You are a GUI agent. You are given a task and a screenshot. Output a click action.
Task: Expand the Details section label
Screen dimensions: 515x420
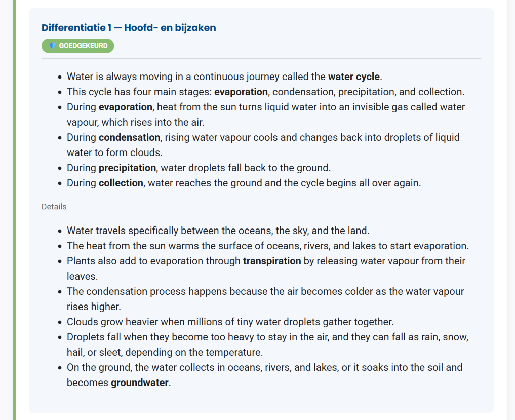(x=54, y=207)
